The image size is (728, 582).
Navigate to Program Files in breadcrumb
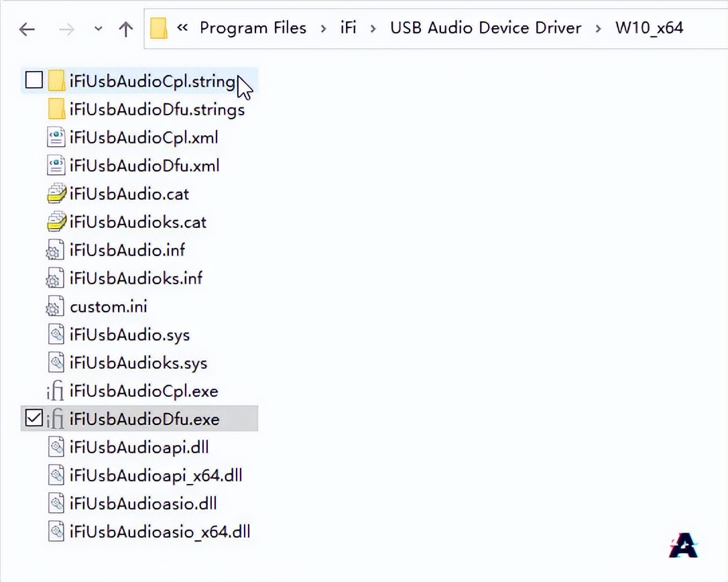click(x=253, y=28)
